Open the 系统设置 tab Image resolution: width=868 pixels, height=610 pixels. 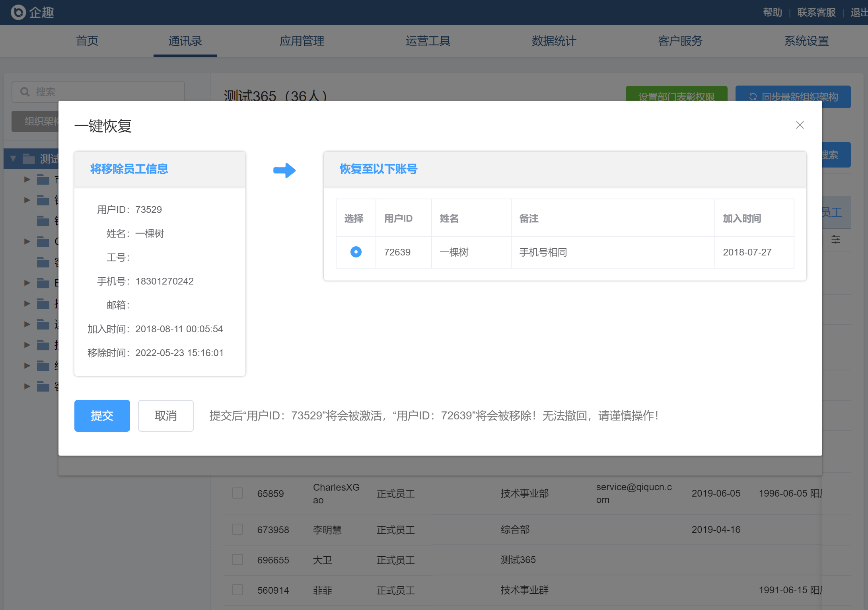(x=806, y=41)
